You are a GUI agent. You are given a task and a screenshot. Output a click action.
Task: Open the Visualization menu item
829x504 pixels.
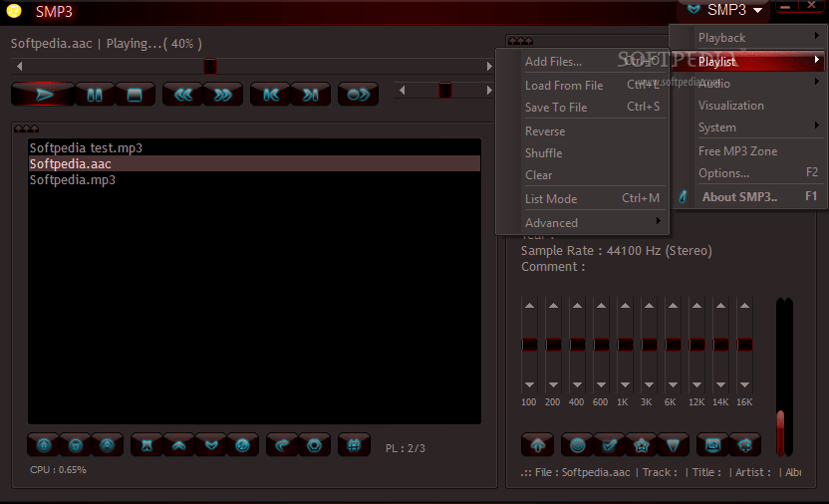tap(747, 106)
